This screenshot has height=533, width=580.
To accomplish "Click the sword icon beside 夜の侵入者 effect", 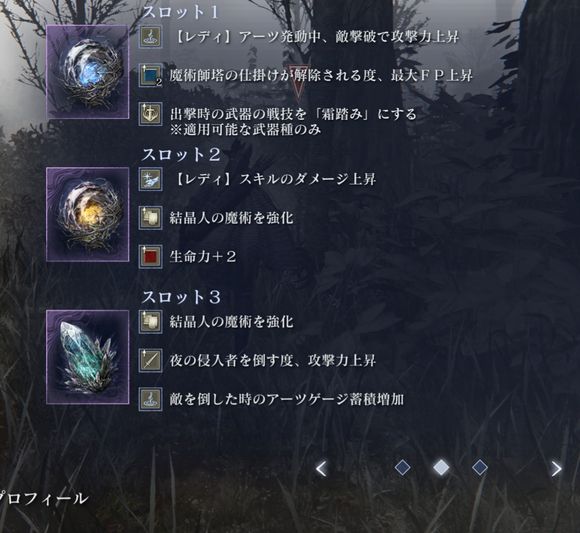I will click(x=151, y=360).
